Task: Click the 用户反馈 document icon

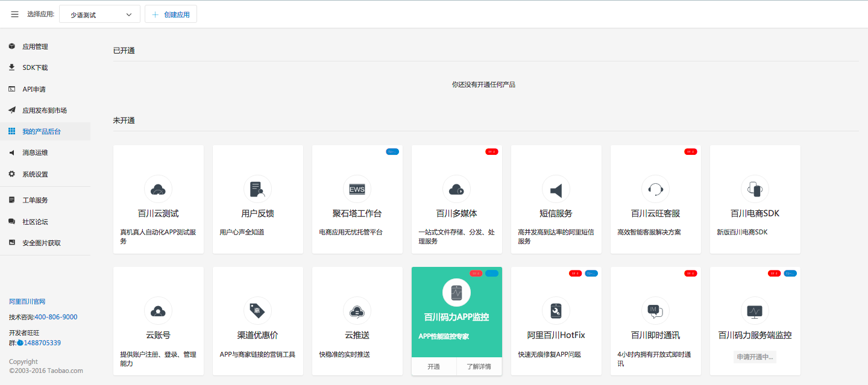Action: 257,189
